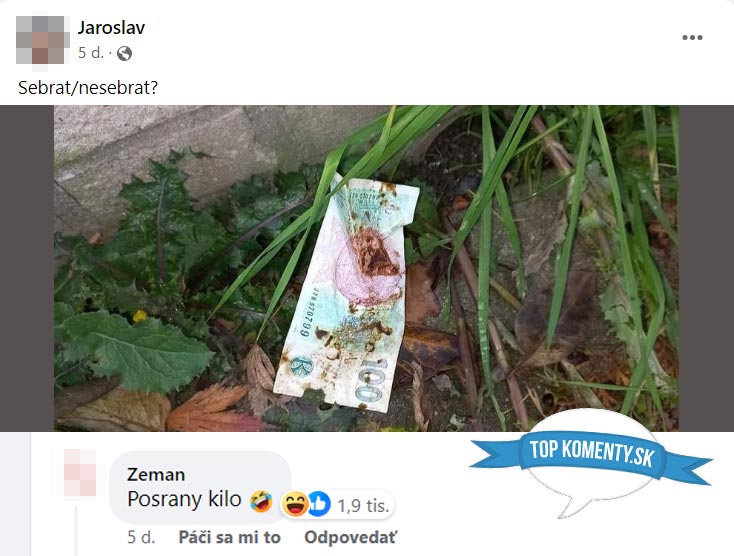Open Jaroslav's profile name link
The width and height of the screenshot is (734, 556).
[111, 28]
